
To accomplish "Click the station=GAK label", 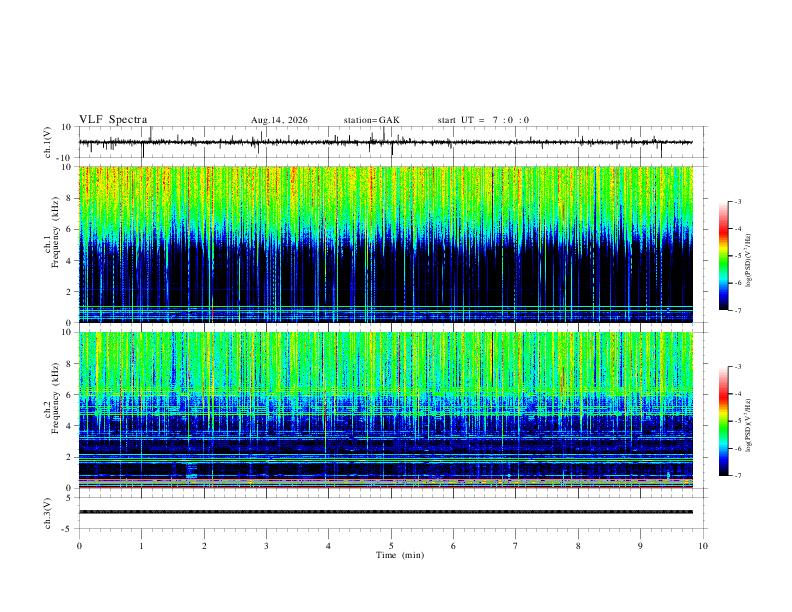I will [372, 120].
